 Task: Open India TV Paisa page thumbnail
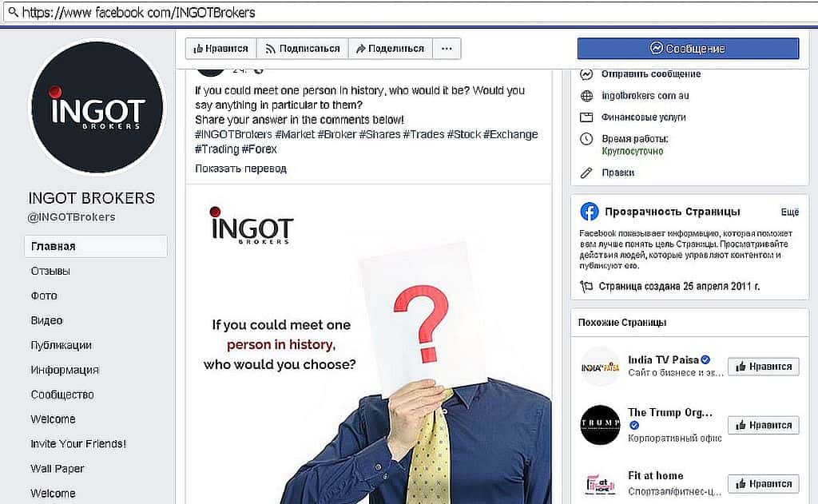click(600, 367)
